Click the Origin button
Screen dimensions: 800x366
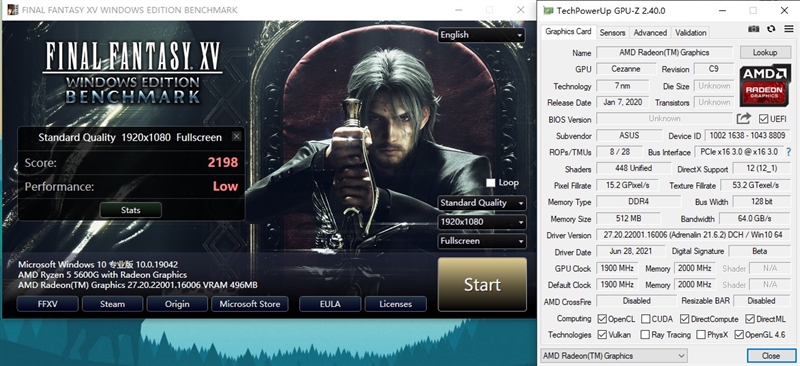click(x=177, y=304)
